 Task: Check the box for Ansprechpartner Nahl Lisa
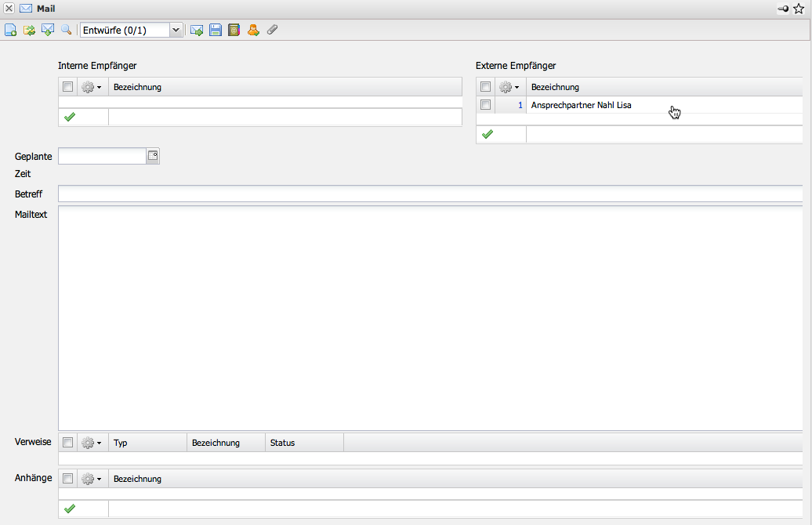486,105
